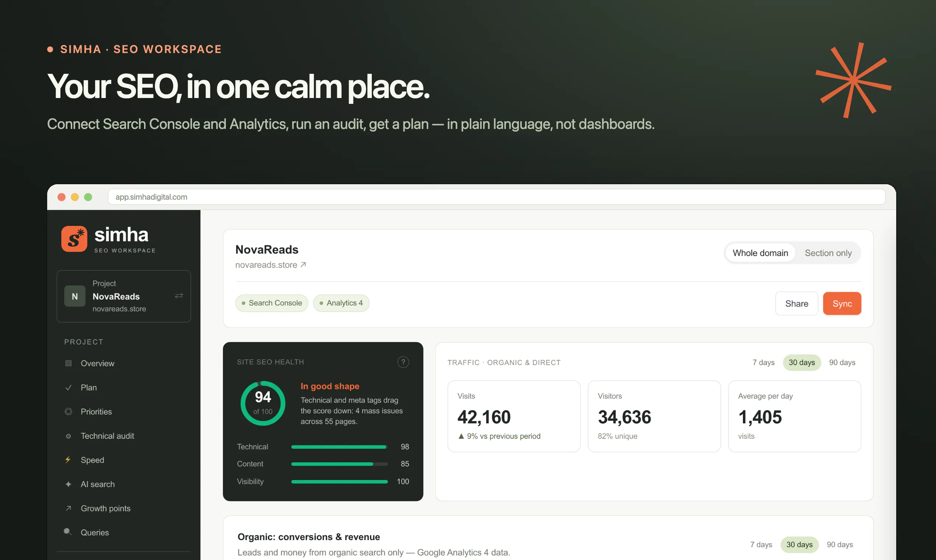Click the NovaReads project avatar N
Image resolution: width=936 pixels, height=560 pixels.
click(x=75, y=296)
